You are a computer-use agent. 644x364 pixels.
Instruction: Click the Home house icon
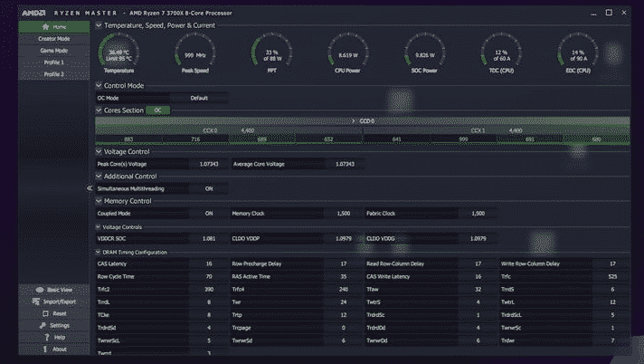[x=45, y=27]
